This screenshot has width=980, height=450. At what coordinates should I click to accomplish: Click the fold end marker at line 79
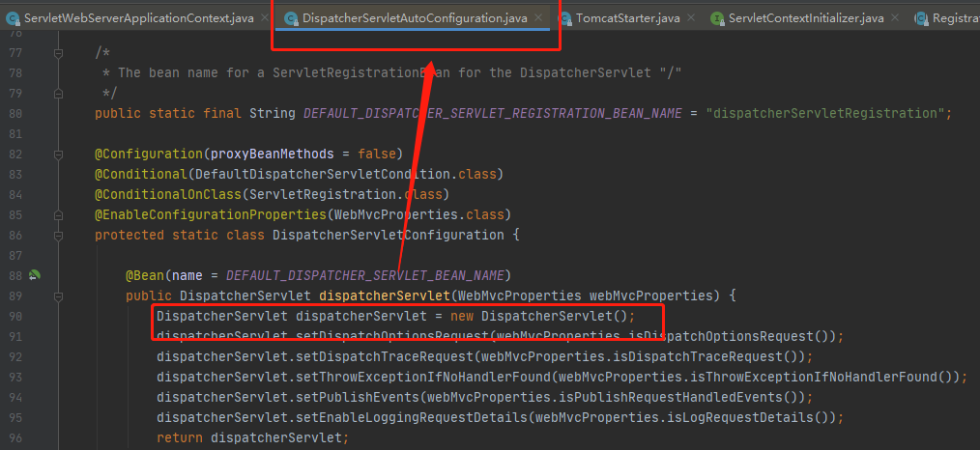coord(58,94)
